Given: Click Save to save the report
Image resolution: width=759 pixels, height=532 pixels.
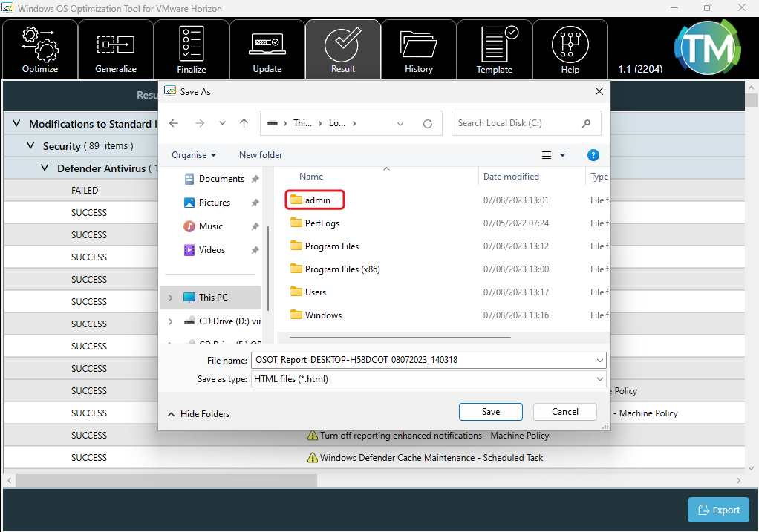Looking at the screenshot, I should 490,412.
